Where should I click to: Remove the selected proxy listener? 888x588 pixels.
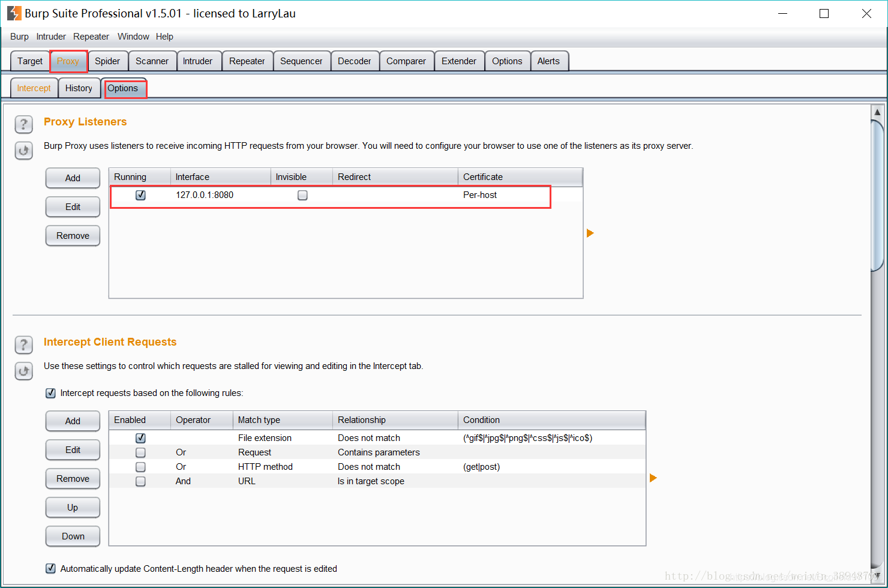(73, 236)
